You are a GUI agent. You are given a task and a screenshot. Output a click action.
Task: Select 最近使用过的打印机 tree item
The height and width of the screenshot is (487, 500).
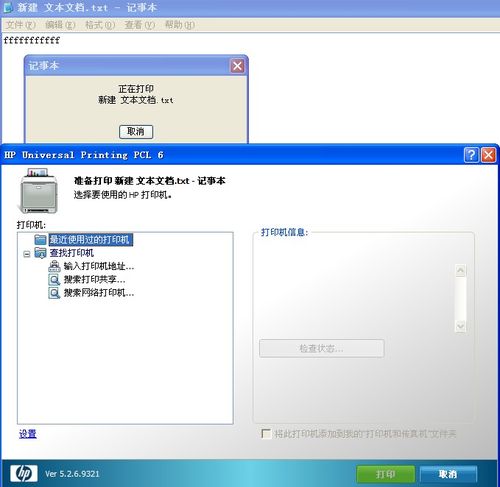[x=91, y=239]
